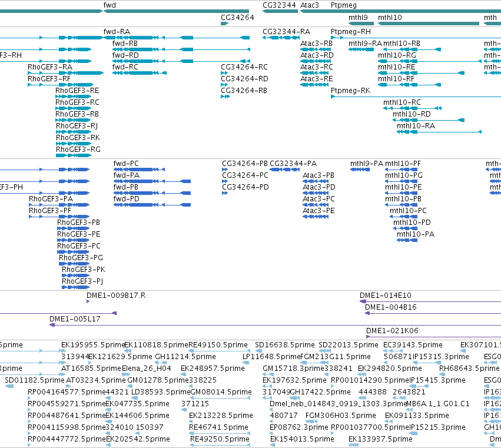Click transcript RhoGEF3-RE

pyautogui.click(x=77, y=91)
